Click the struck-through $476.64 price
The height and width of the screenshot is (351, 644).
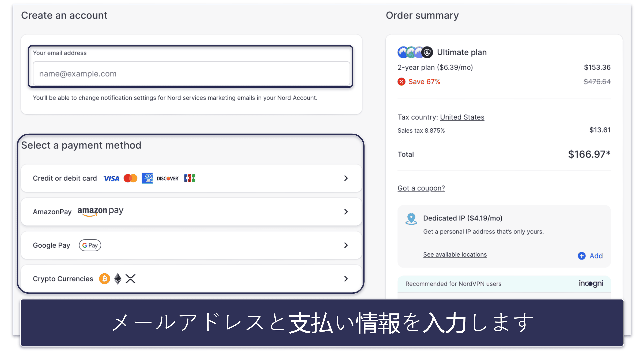597,82
